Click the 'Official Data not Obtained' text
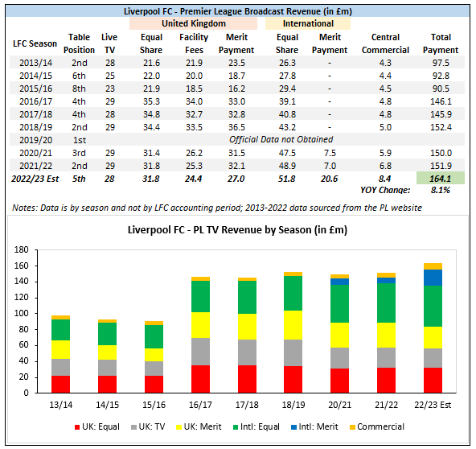The image size is (476, 449). point(281,139)
